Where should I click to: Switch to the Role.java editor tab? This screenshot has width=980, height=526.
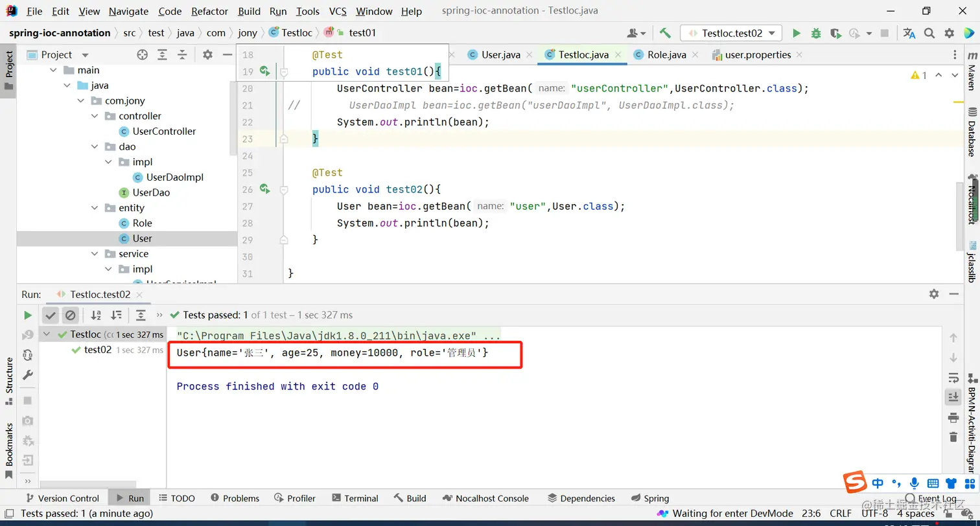666,55
